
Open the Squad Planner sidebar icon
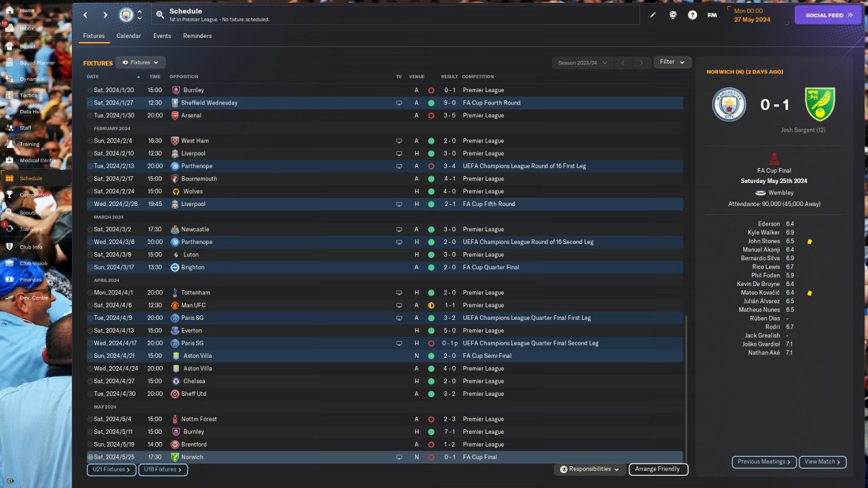click(9, 62)
